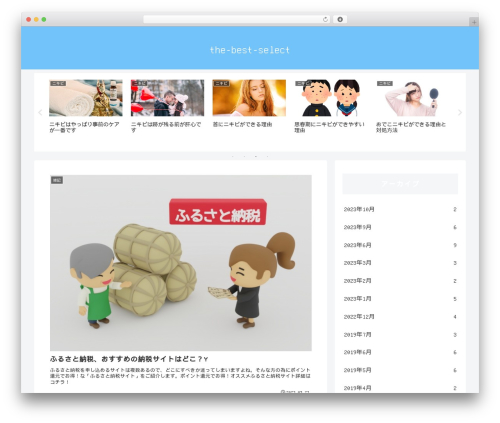This screenshot has height=423, width=500.
Task: Click title 思春期にニキビができやすい理由
Action: (x=329, y=127)
